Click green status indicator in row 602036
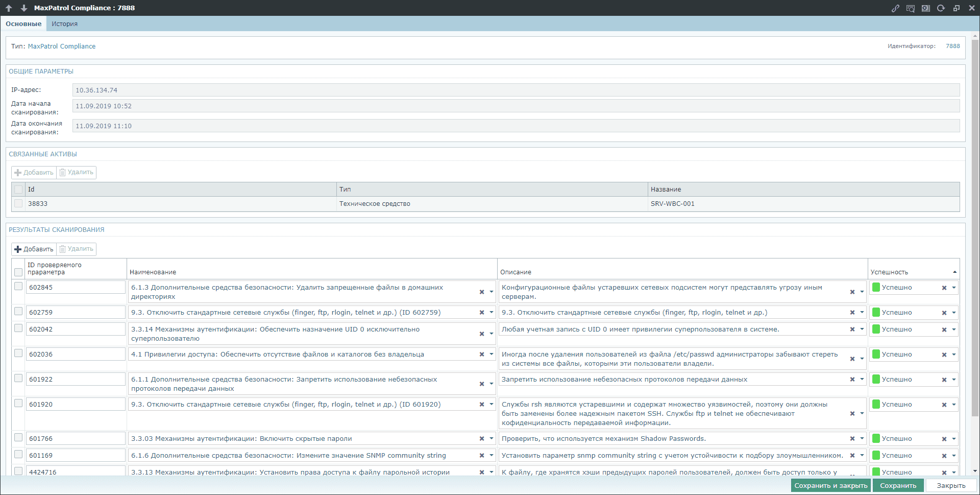The width and height of the screenshot is (980, 495). pyautogui.click(x=876, y=355)
